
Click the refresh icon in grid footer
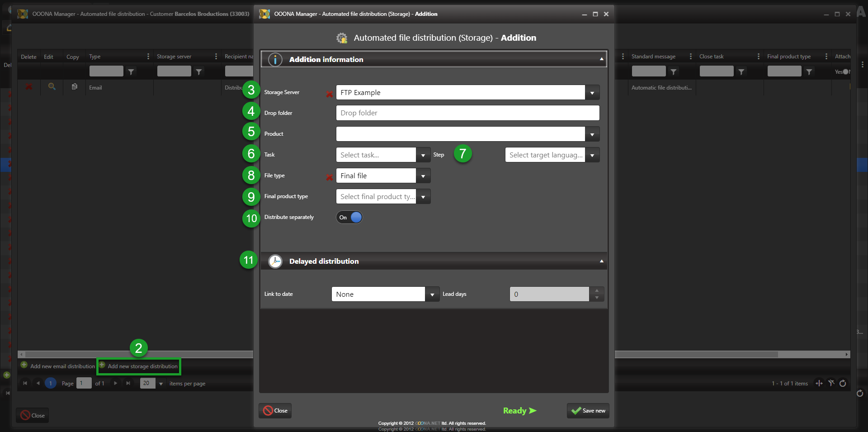[x=843, y=384]
